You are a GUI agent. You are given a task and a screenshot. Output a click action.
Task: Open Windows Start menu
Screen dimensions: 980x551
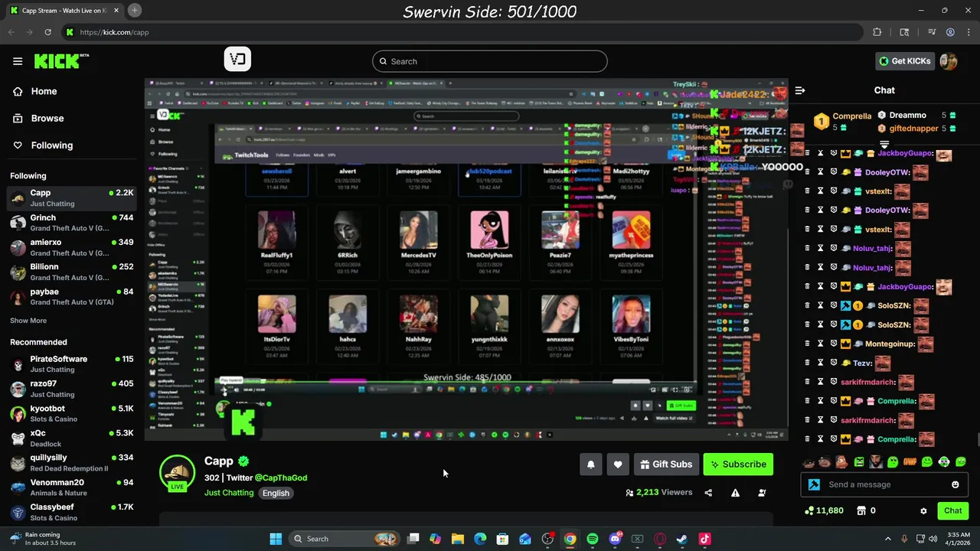coord(276,539)
